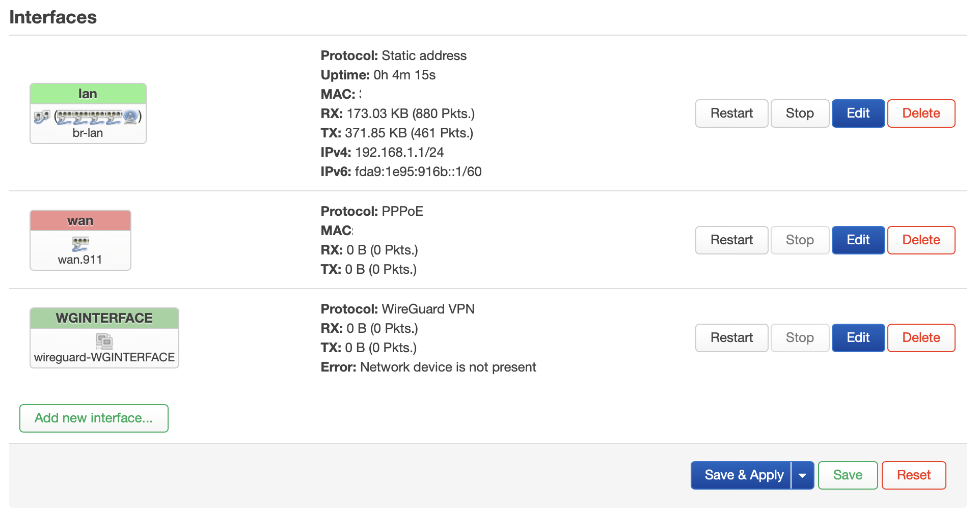980x513 pixels.
Task: Click the bridge icon in lan box
Action: click(42, 117)
